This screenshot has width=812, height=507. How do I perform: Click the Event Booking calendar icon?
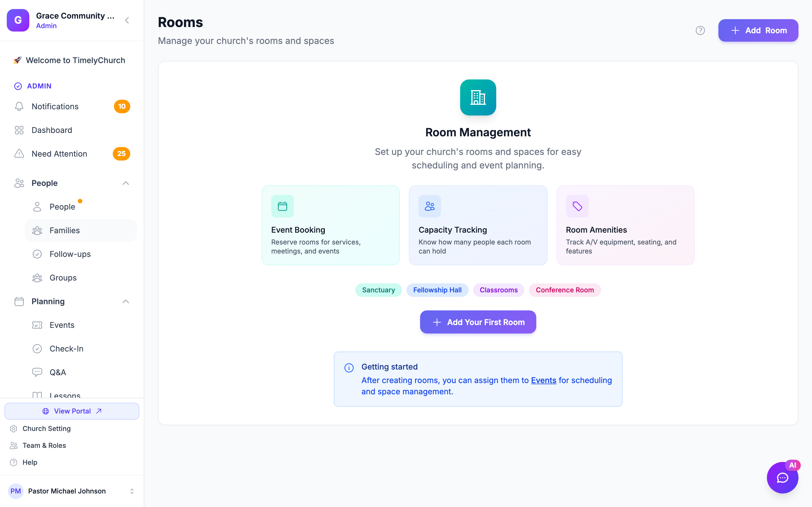tap(282, 206)
